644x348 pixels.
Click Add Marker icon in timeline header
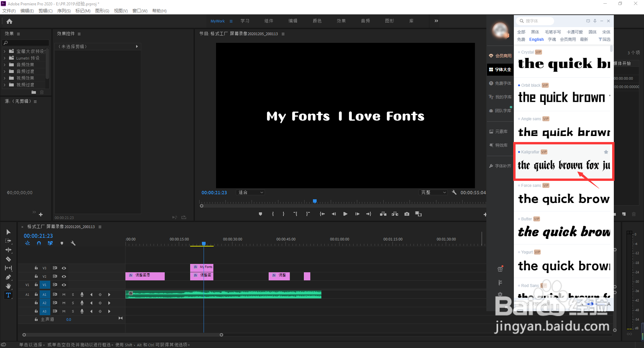(62, 243)
